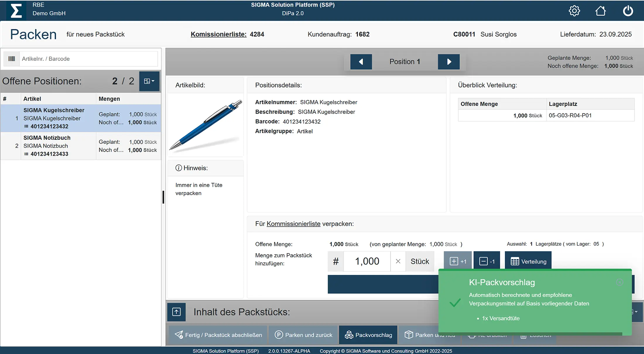Click the Sigma logo
Viewport: 644px width, 354px height.
pos(16,11)
